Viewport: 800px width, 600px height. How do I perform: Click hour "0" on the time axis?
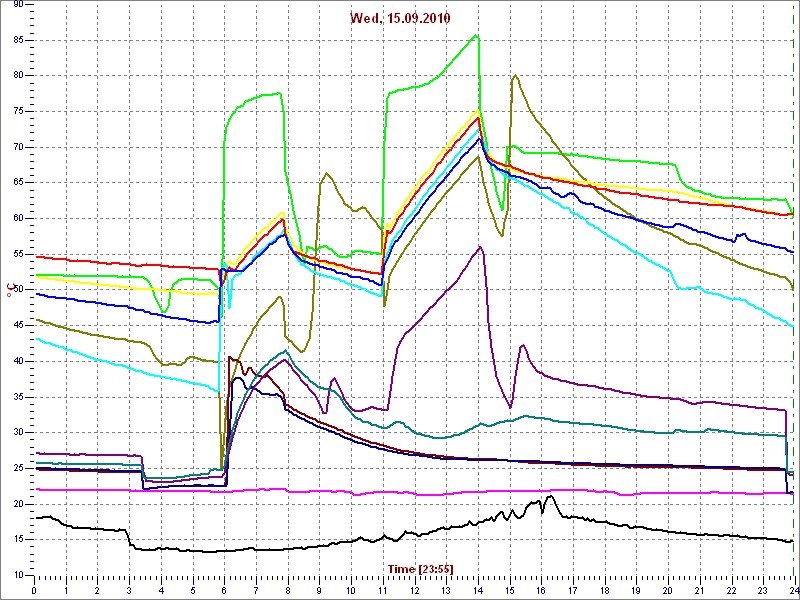point(34,591)
